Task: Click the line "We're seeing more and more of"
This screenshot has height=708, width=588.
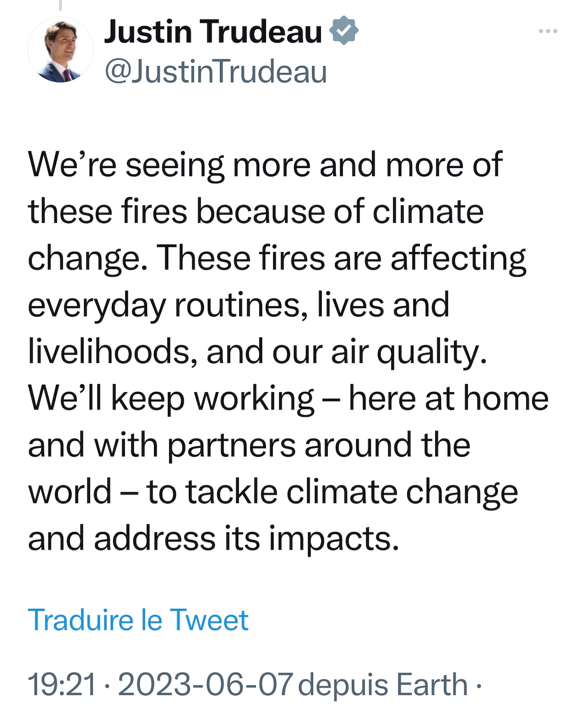Action: click(x=265, y=165)
